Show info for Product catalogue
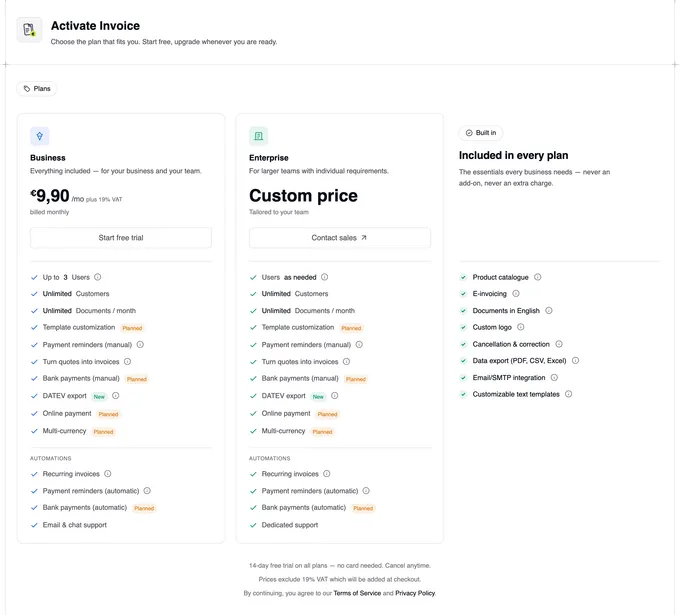 [537, 277]
